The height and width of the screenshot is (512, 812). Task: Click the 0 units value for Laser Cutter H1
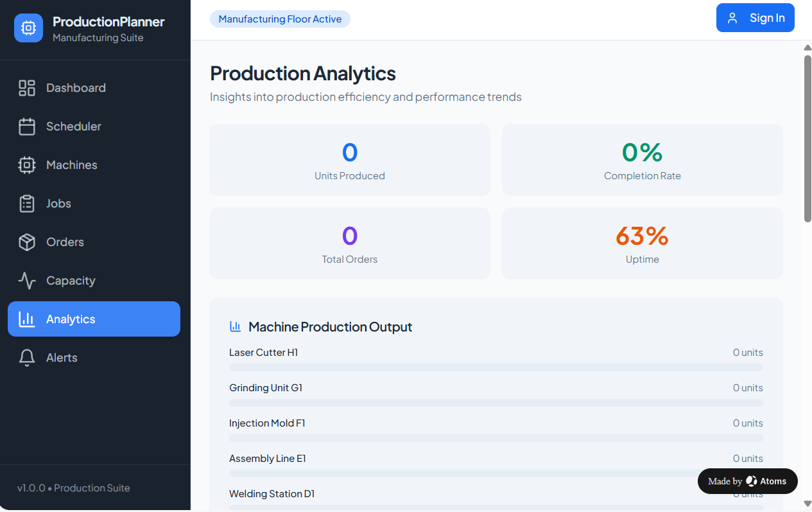pos(748,353)
